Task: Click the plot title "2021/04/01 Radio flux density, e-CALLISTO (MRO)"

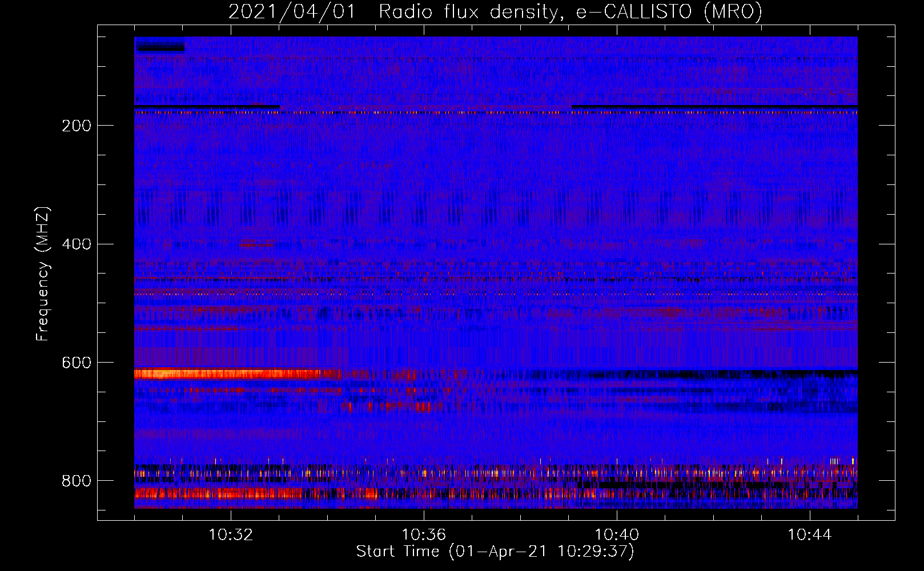Action: [x=495, y=11]
